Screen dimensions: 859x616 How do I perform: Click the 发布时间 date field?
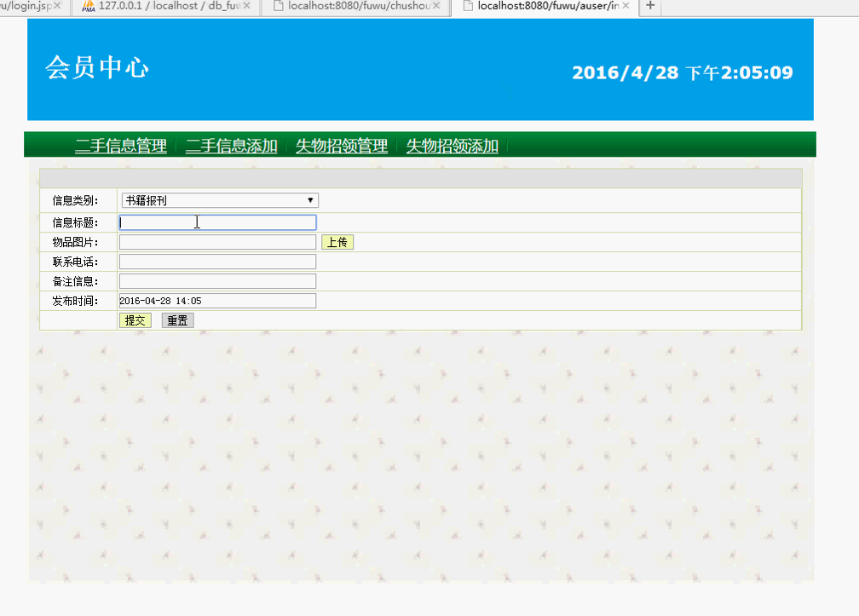click(217, 301)
